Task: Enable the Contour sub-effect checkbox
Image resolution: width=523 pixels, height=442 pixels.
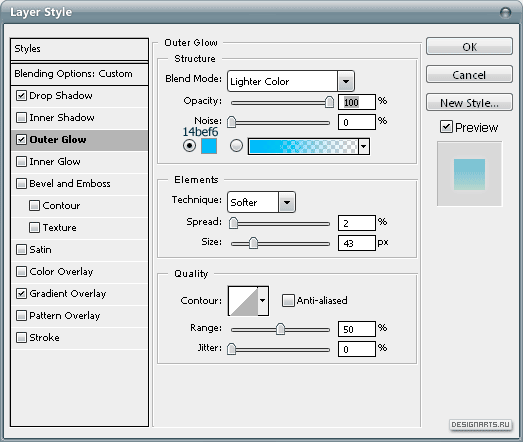Action: pyautogui.click(x=34, y=206)
